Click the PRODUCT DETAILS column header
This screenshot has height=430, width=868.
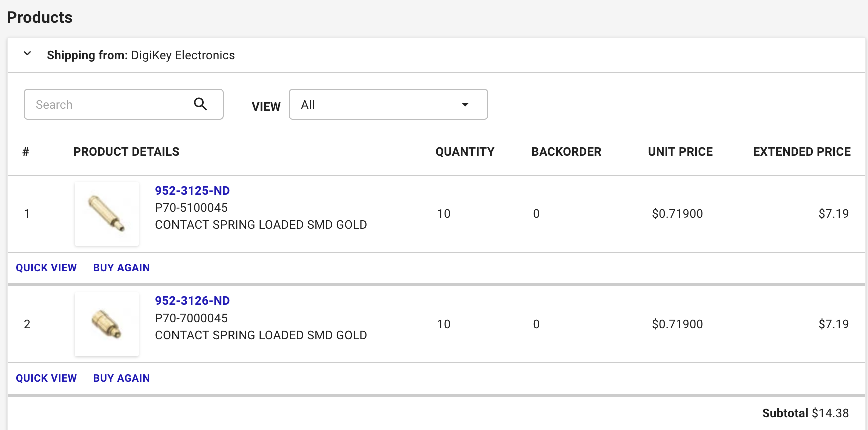pyautogui.click(x=126, y=152)
